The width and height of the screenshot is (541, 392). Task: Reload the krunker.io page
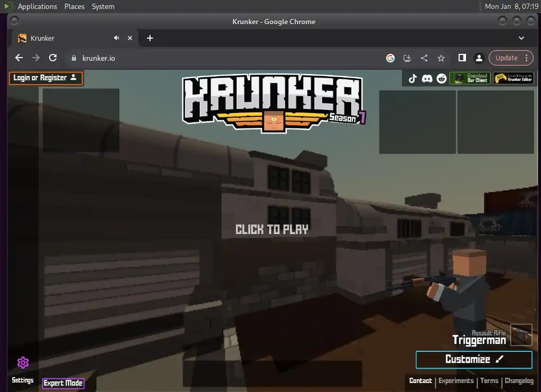coord(53,58)
